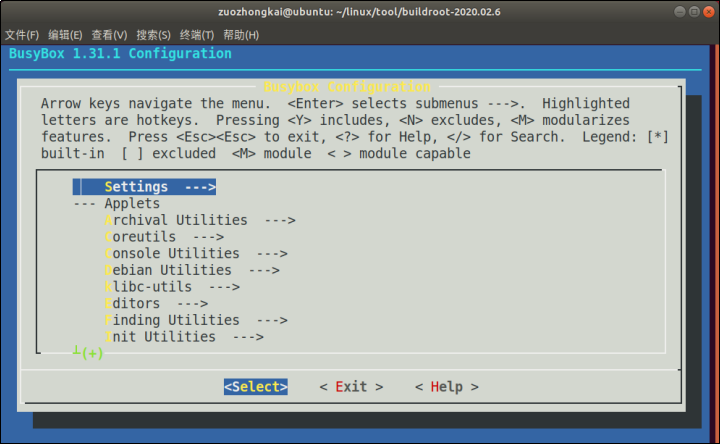
Task: Maximize the terminal window
Action: tap(694, 12)
